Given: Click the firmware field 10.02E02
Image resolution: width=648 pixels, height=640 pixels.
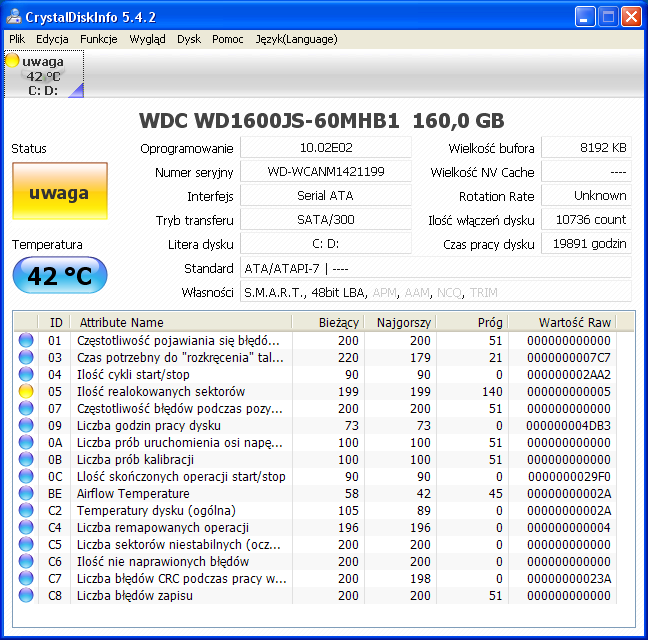Looking at the screenshot, I should pos(326,148).
